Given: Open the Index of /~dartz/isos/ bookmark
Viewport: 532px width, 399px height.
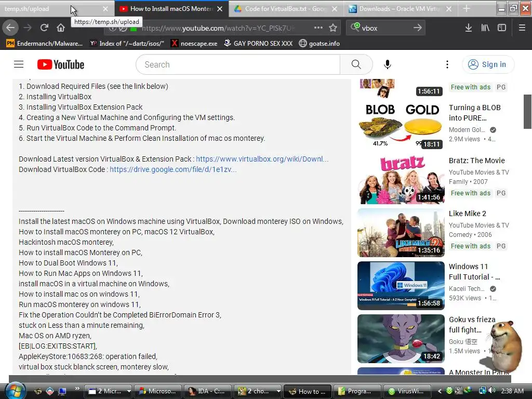Looking at the screenshot, I should [x=127, y=44].
